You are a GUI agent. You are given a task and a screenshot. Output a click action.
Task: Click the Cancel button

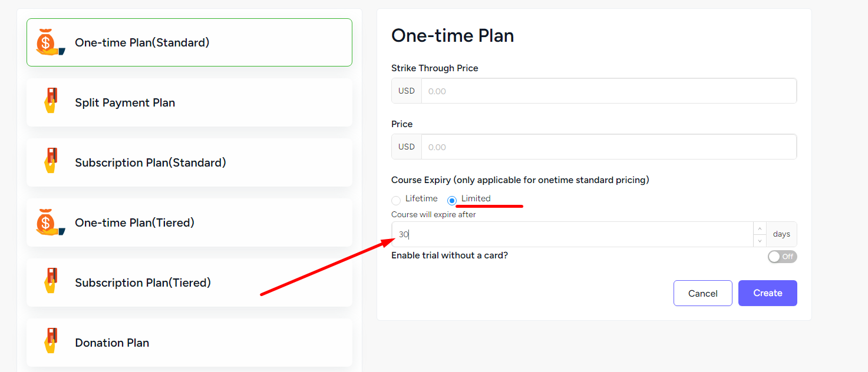tap(703, 293)
